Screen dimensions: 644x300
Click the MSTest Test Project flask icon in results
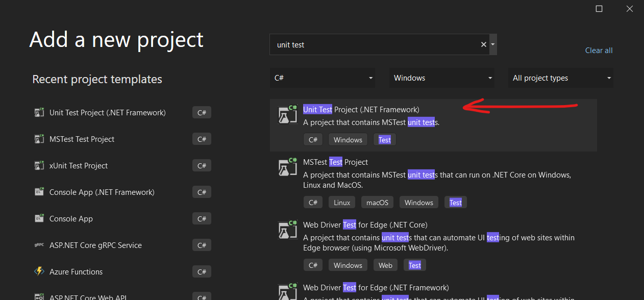[x=287, y=166]
